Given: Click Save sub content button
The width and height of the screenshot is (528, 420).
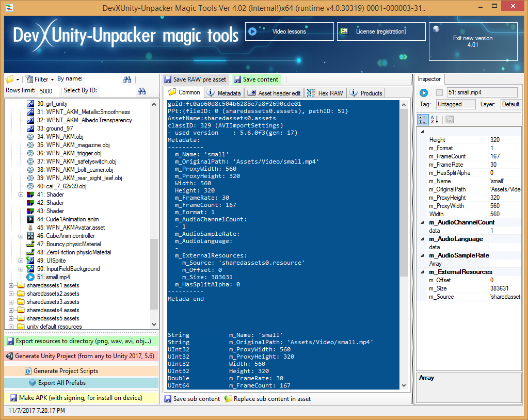Looking at the screenshot, I should click(192, 399).
